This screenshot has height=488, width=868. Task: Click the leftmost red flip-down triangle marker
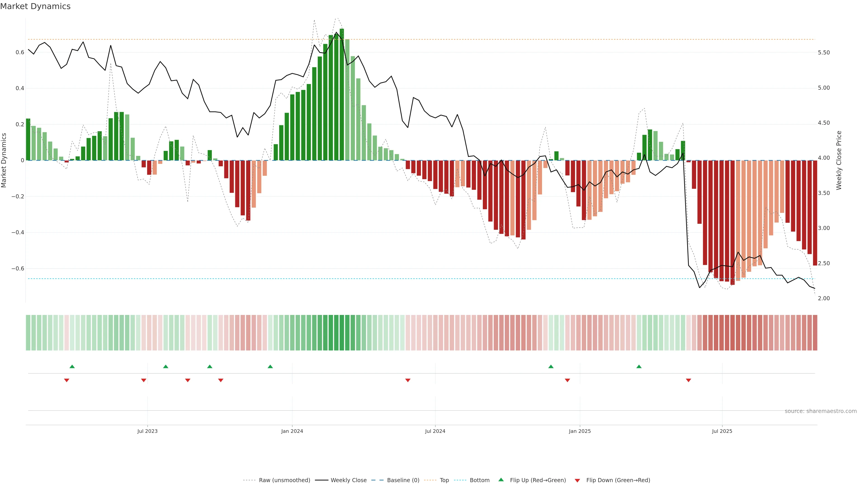point(66,380)
